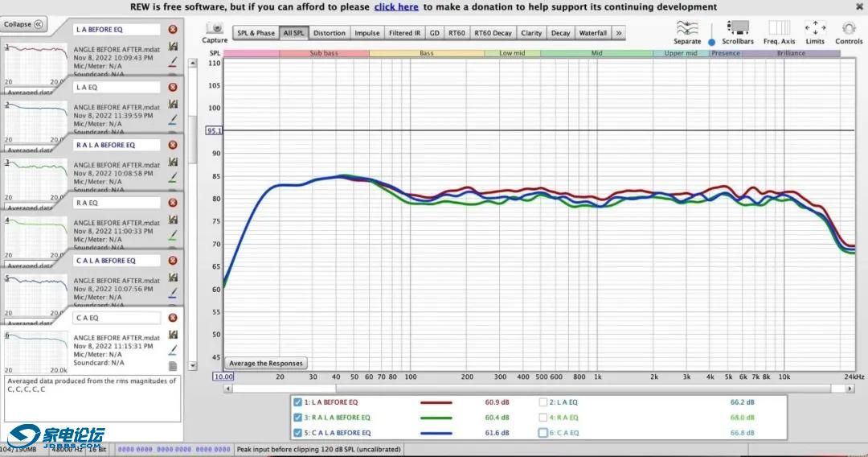The height and width of the screenshot is (457, 868).
Task: Open the Filtered IR tab
Action: coord(404,33)
